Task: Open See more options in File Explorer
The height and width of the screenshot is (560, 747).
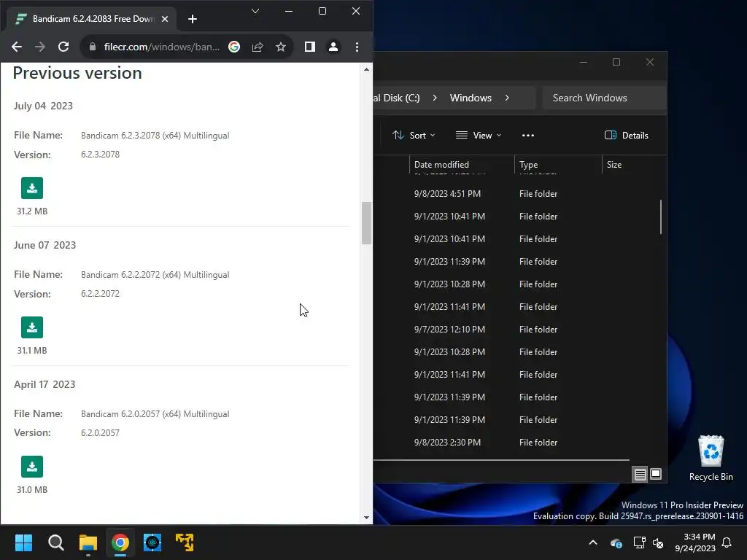Action: 528,135
